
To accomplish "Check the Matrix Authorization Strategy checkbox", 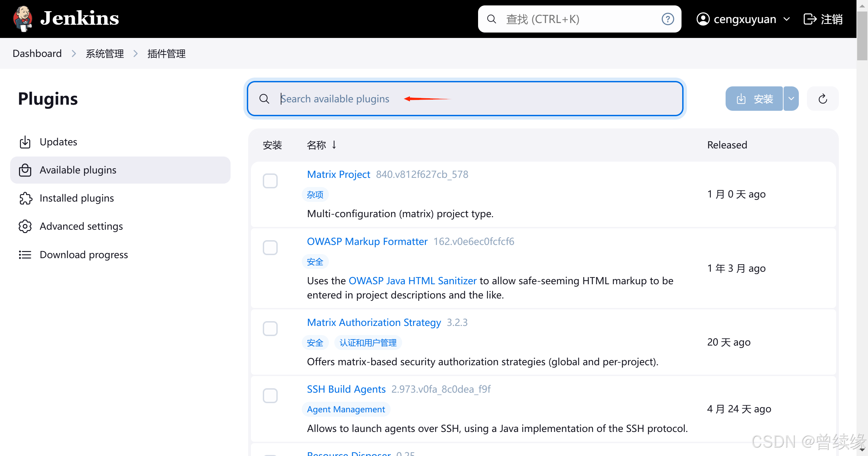I will point(270,328).
